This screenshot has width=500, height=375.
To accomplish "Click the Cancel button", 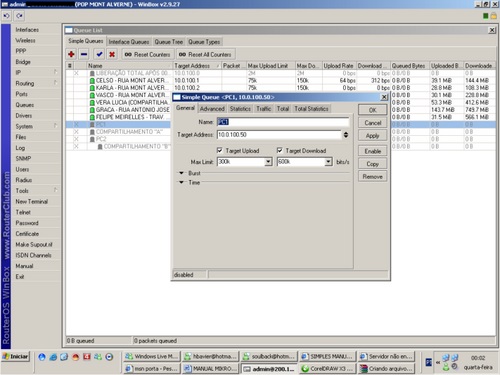I will pyautogui.click(x=373, y=123).
